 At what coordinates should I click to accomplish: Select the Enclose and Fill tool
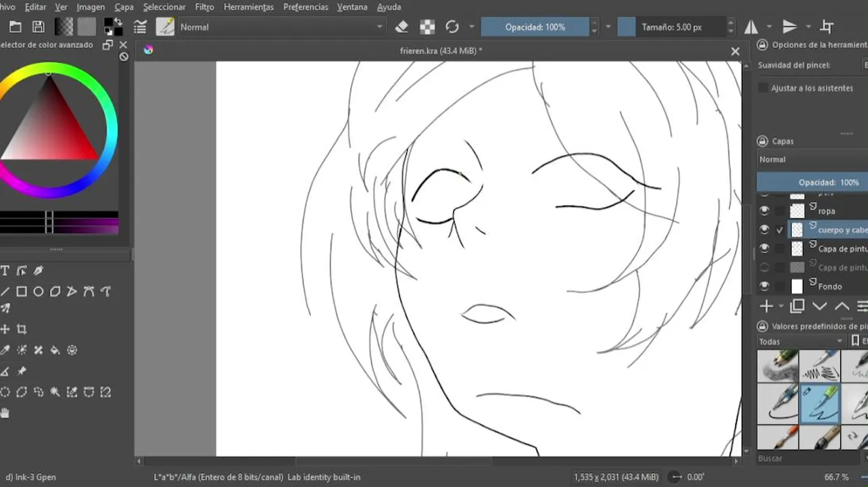pyautogui.click(x=72, y=350)
